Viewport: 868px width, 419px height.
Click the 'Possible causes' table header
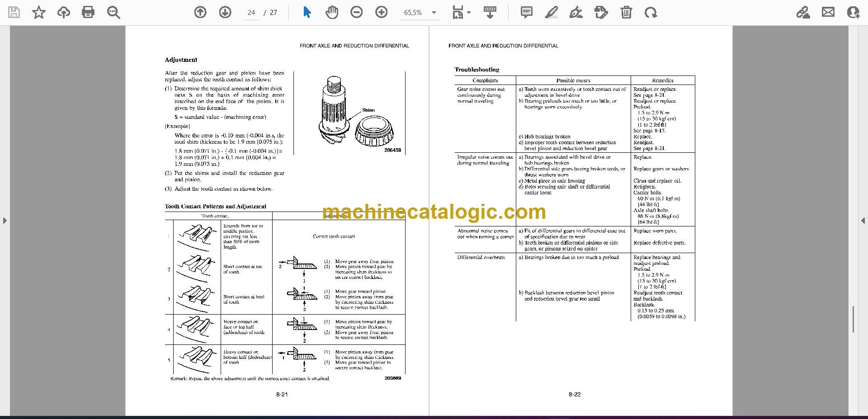tap(573, 80)
